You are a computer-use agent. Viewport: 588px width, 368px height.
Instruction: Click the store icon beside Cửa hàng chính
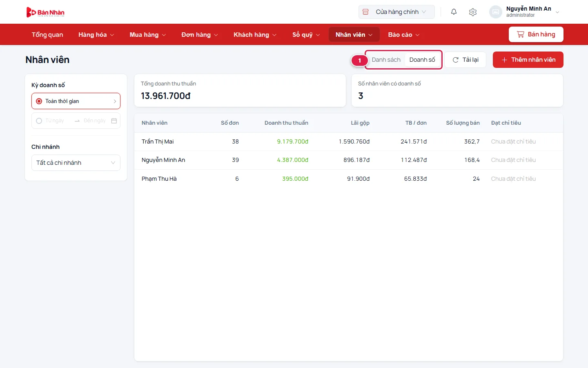pyautogui.click(x=365, y=12)
